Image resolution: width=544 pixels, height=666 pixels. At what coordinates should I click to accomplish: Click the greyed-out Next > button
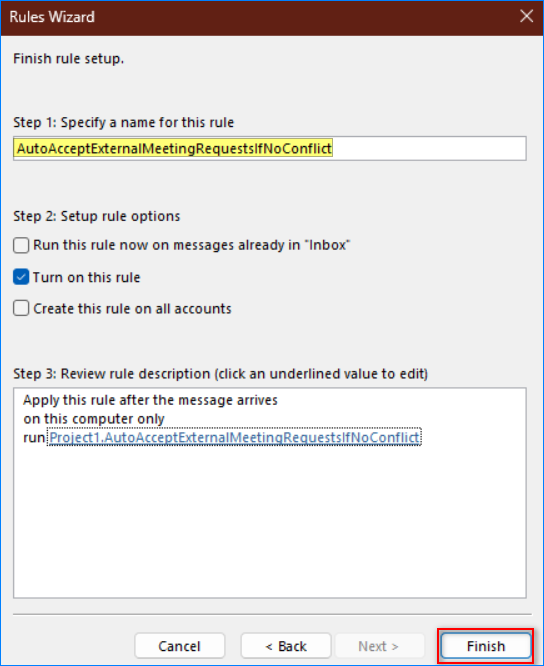click(x=378, y=646)
